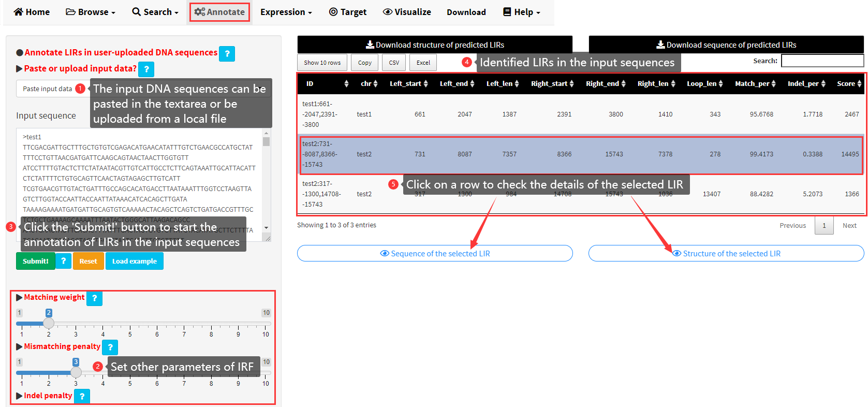Image resolution: width=868 pixels, height=407 pixels.
Task: Click the table Search input field
Action: (x=822, y=61)
